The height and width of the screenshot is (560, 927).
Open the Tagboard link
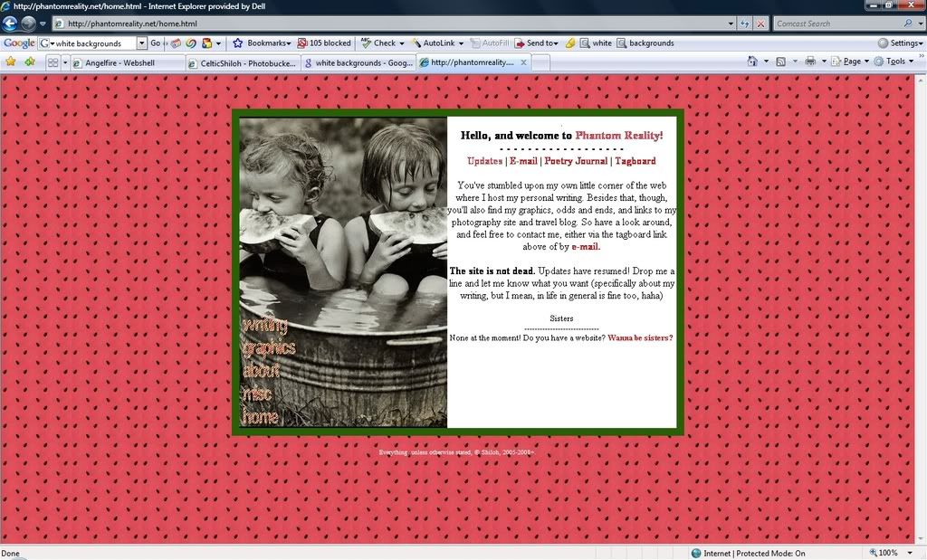[635, 161]
